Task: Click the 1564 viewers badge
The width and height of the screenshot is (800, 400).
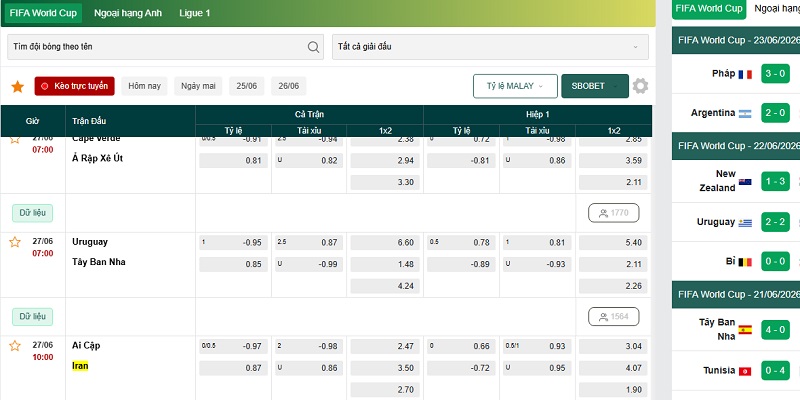Action: click(x=614, y=317)
